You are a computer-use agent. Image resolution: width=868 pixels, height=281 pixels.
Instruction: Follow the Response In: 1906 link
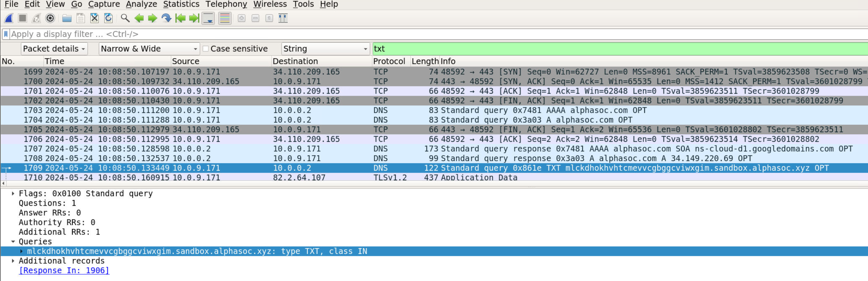[64, 271]
